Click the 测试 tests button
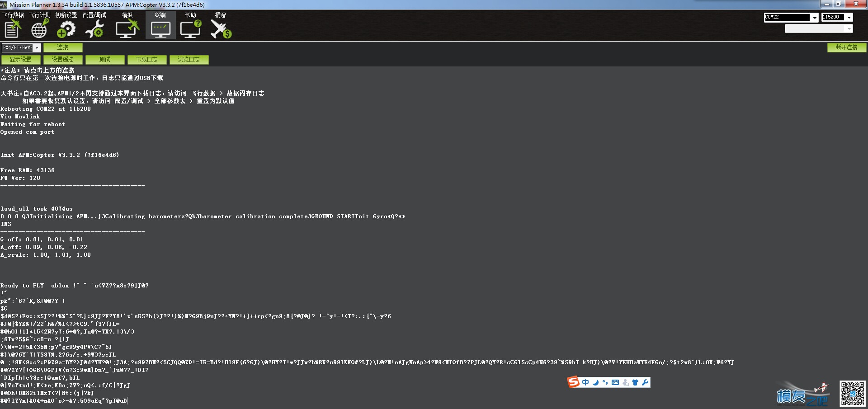This screenshot has width=868, height=409. tap(105, 60)
